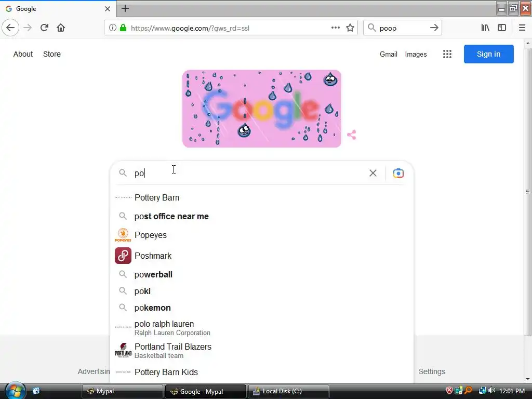This screenshot has width=532, height=399.
Task: Show sidebars with the sidebar icon
Action: coord(502,28)
